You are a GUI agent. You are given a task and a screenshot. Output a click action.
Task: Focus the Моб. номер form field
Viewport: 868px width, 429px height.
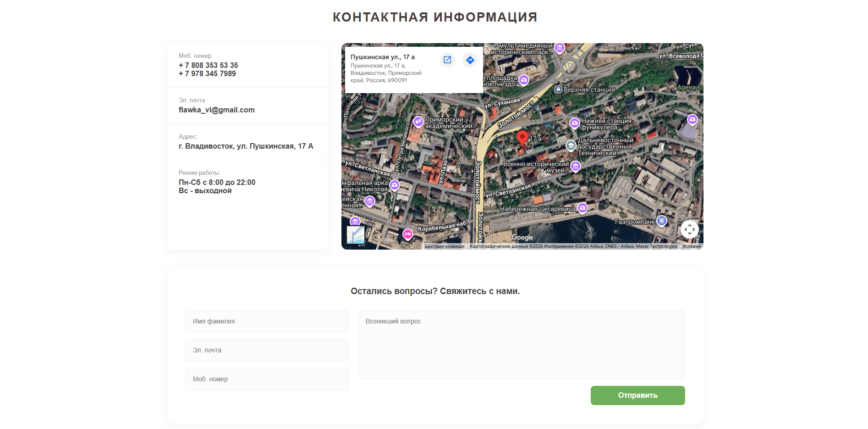(x=267, y=379)
